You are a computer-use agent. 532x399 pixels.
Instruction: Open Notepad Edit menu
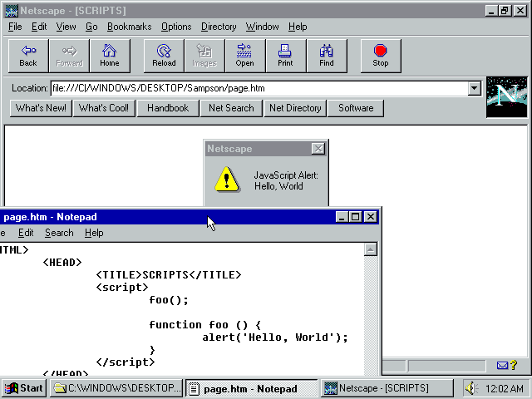point(26,233)
